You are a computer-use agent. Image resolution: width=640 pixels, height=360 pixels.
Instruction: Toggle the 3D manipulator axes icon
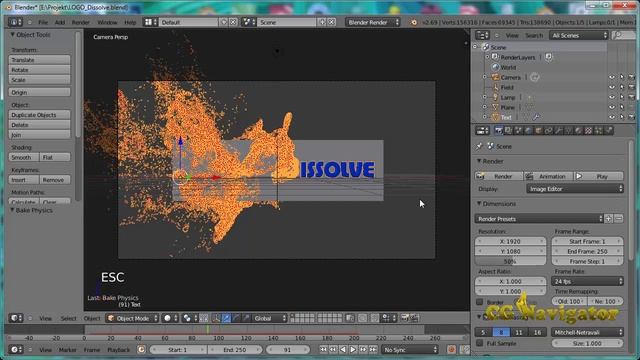(x=216, y=318)
